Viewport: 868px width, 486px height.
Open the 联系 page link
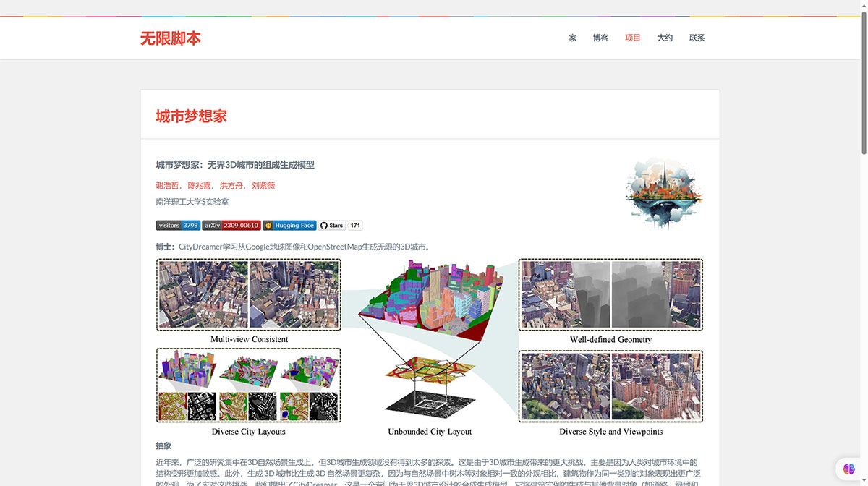pos(697,38)
